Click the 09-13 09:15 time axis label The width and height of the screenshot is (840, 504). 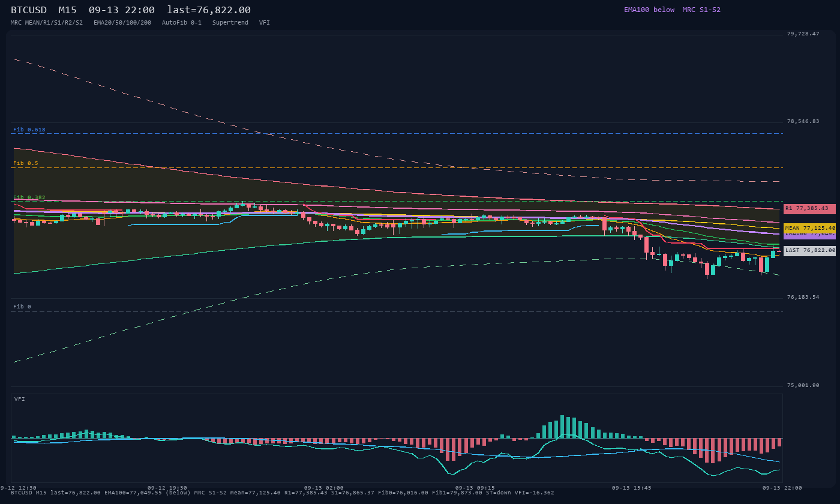tap(475, 488)
